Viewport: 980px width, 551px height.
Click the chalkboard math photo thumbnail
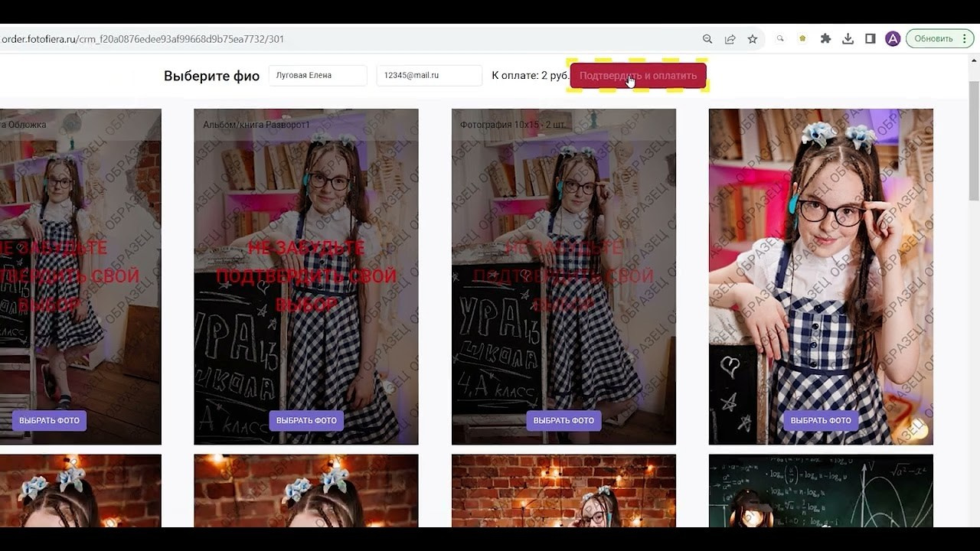821,491
